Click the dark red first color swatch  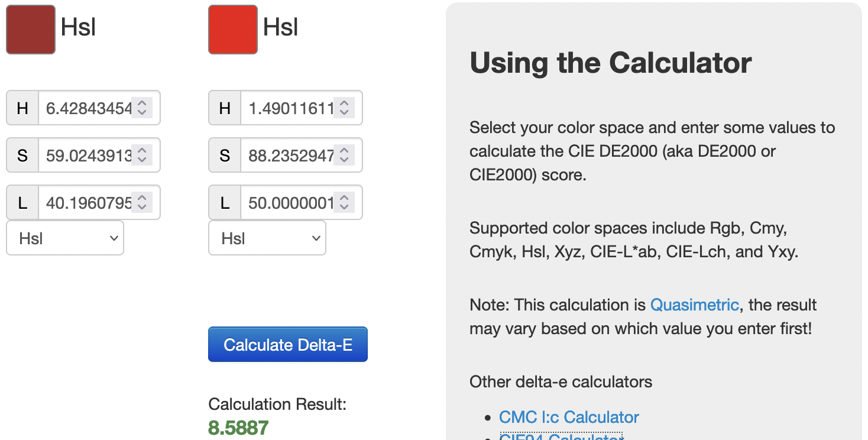[31, 30]
